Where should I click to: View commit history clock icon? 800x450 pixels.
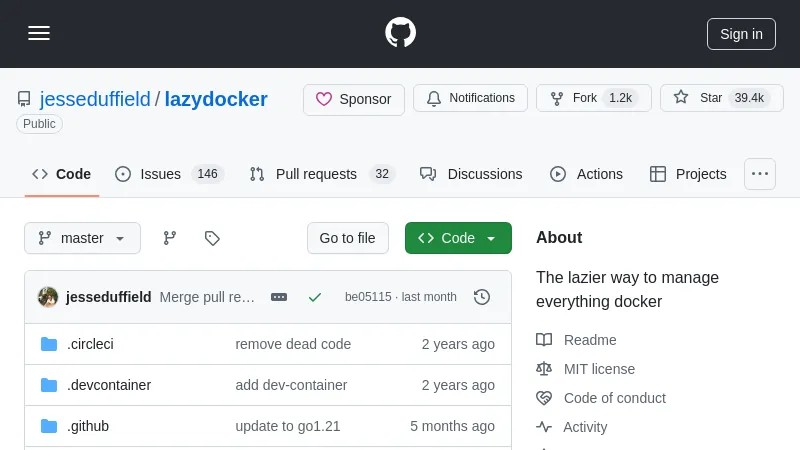tap(482, 297)
